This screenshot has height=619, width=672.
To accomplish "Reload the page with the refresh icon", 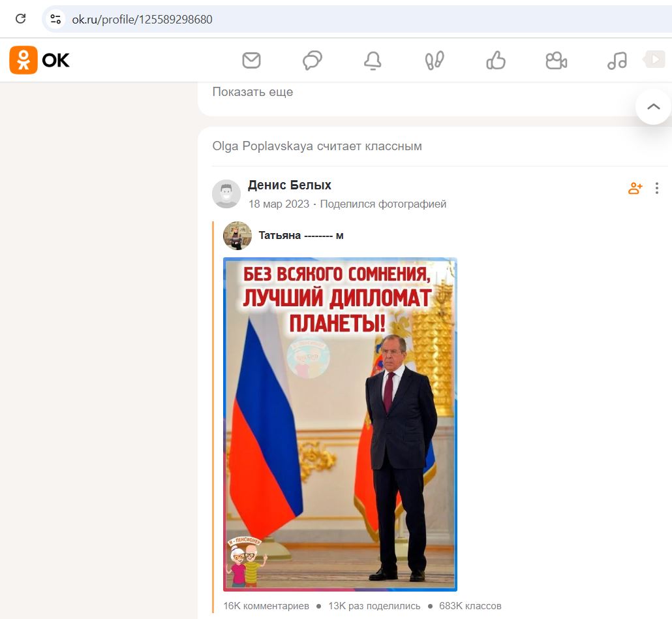I will 21,19.
